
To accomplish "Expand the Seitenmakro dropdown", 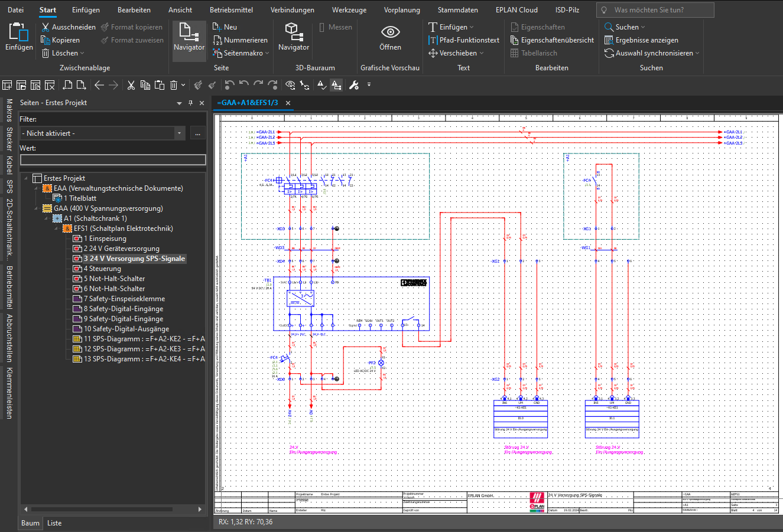I will (267, 53).
